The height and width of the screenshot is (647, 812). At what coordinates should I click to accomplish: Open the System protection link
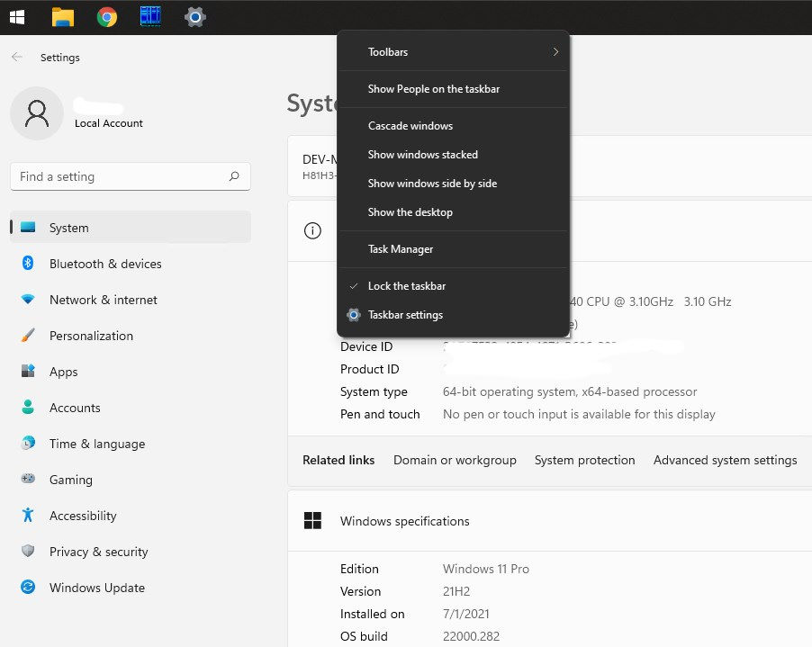tap(584, 460)
